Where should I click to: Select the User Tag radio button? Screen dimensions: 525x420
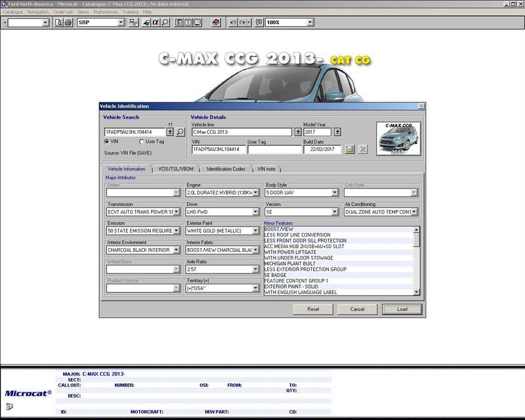click(142, 142)
